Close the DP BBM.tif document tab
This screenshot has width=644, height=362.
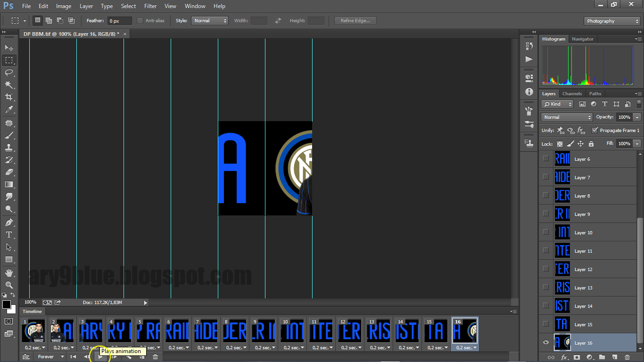pos(125,34)
